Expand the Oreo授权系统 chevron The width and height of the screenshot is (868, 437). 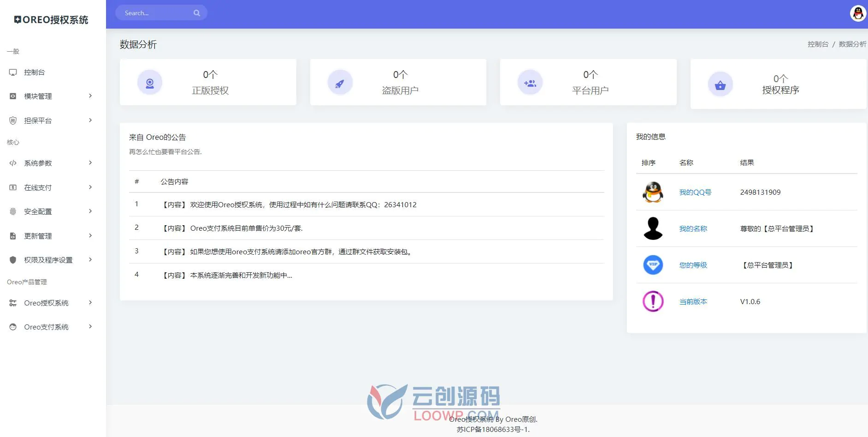[x=90, y=303]
